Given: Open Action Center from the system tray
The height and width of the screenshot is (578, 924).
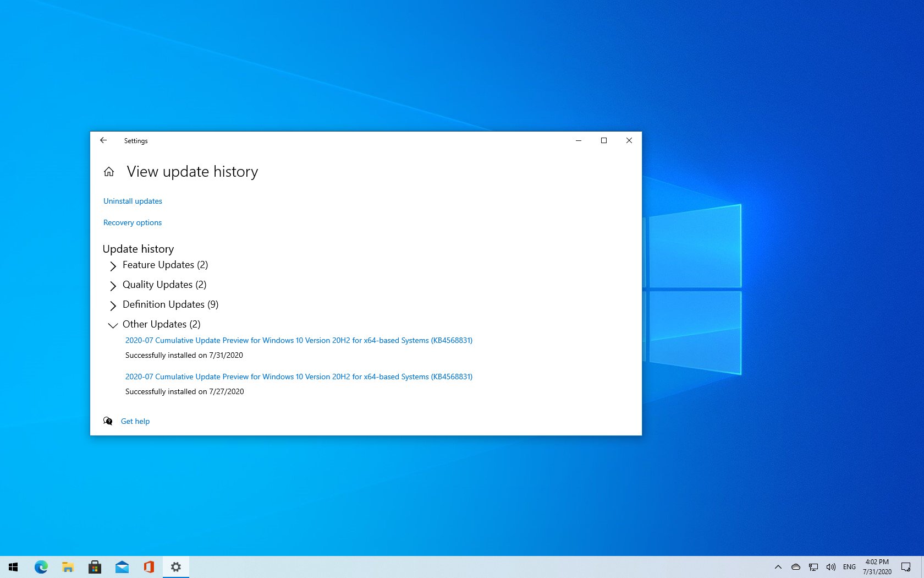Looking at the screenshot, I should click(x=907, y=567).
